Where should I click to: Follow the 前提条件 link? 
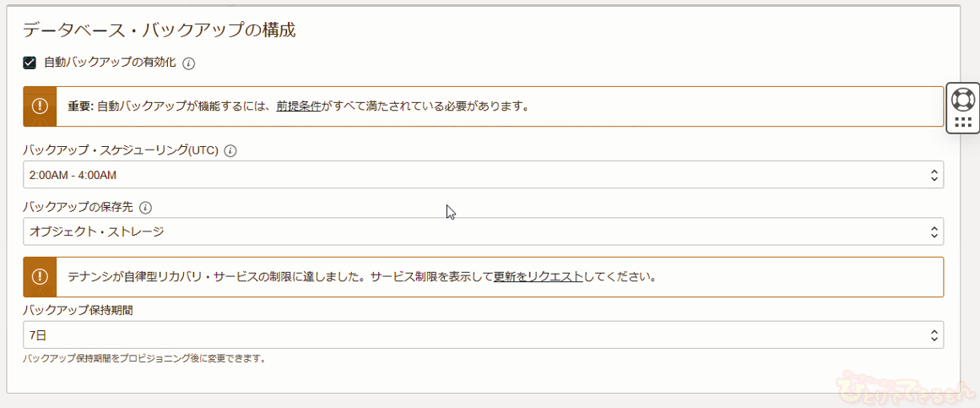298,107
